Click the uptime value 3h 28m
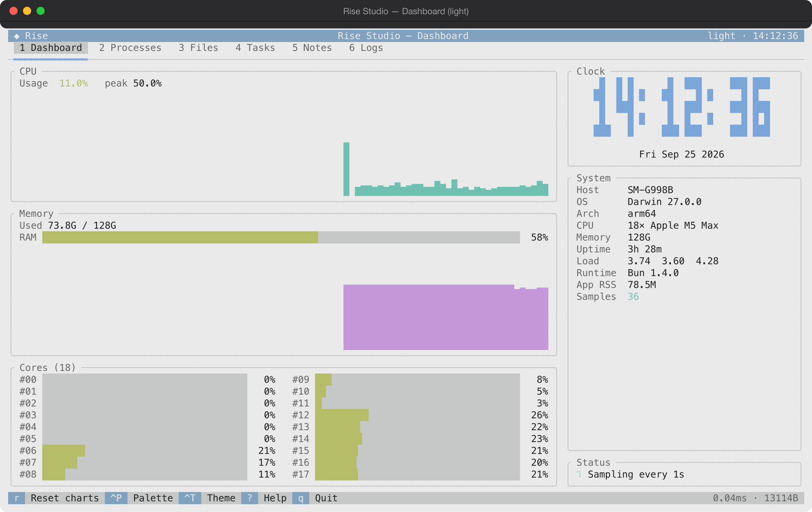Viewport: 812px width, 512px height. point(645,249)
